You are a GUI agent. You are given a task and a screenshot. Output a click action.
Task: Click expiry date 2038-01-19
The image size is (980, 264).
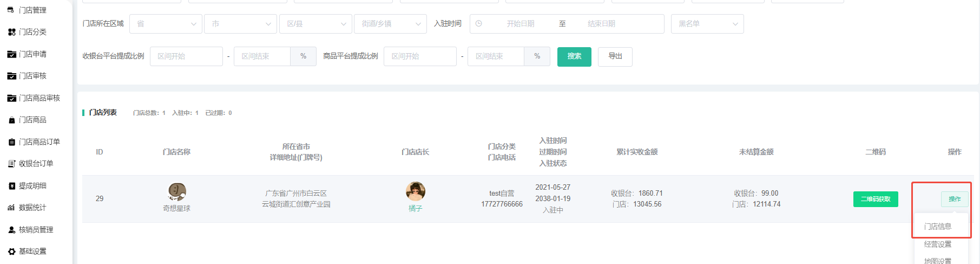coord(553,199)
